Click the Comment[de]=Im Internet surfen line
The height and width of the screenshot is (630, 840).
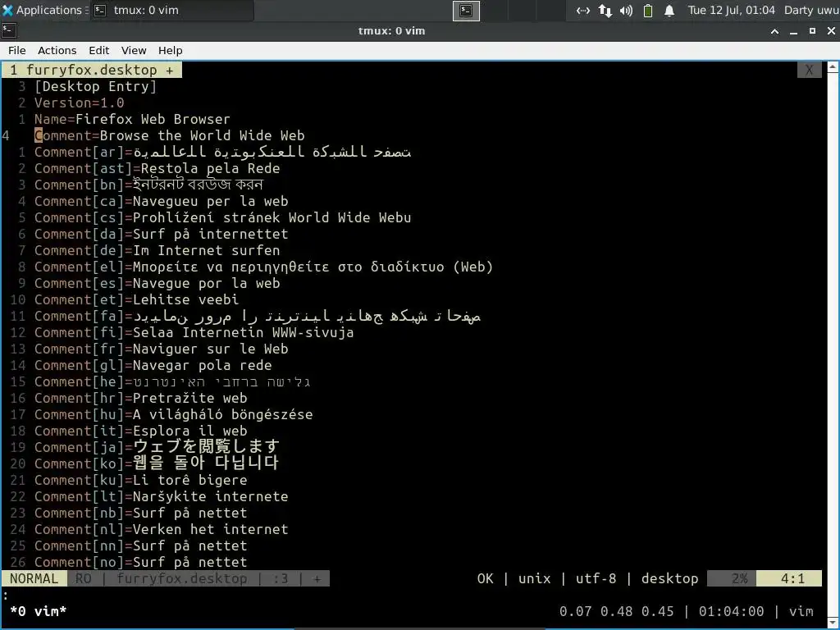(x=157, y=251)
